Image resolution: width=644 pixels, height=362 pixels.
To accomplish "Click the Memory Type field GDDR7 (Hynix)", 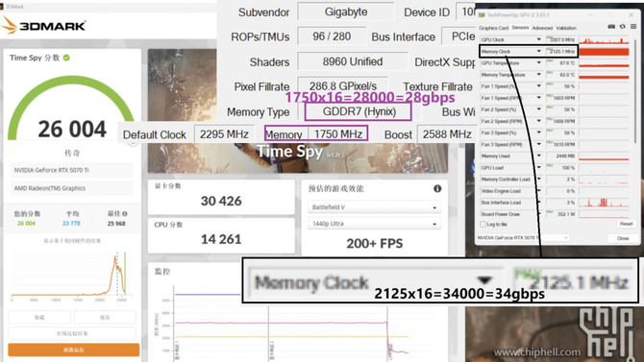I will point(359,111).
